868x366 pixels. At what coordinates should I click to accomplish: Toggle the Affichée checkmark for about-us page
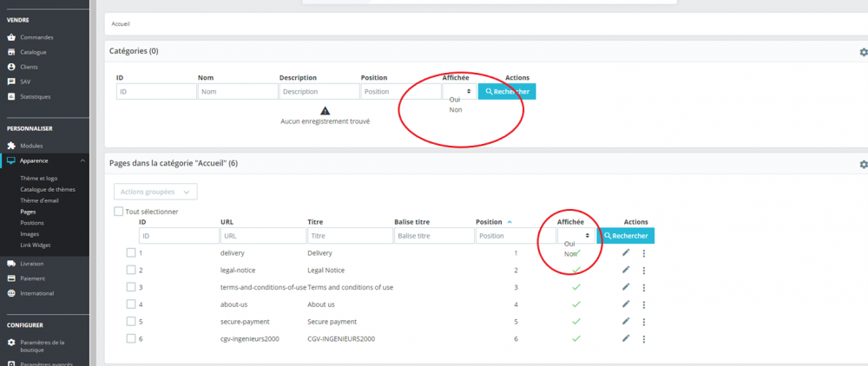tap(576, 304)
